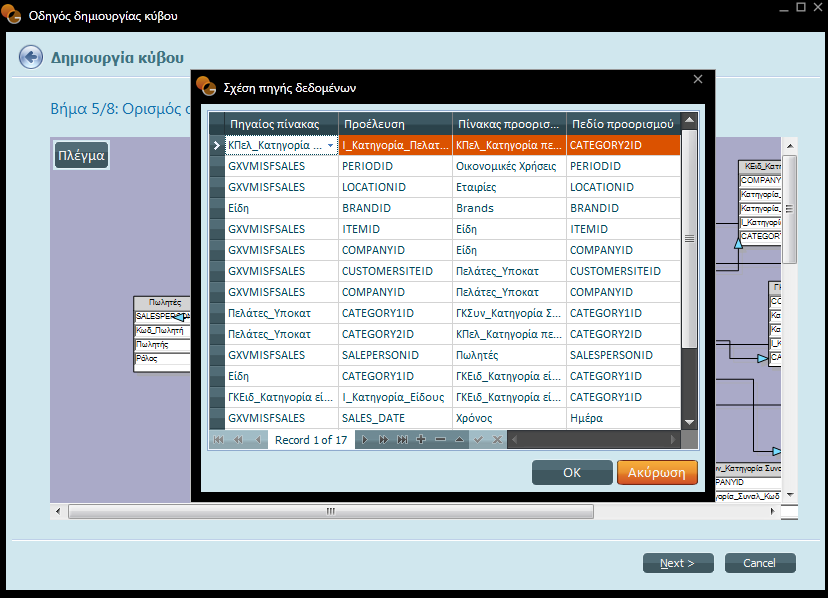This screenshot has height=598, width=828.
Task: Maximize the wizard window
Action: 801,7
